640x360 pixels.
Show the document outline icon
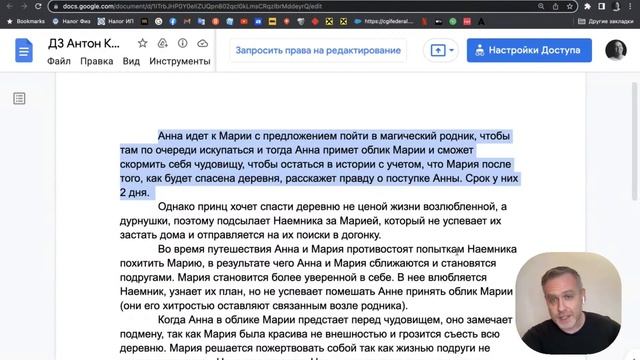click(19, 98)
